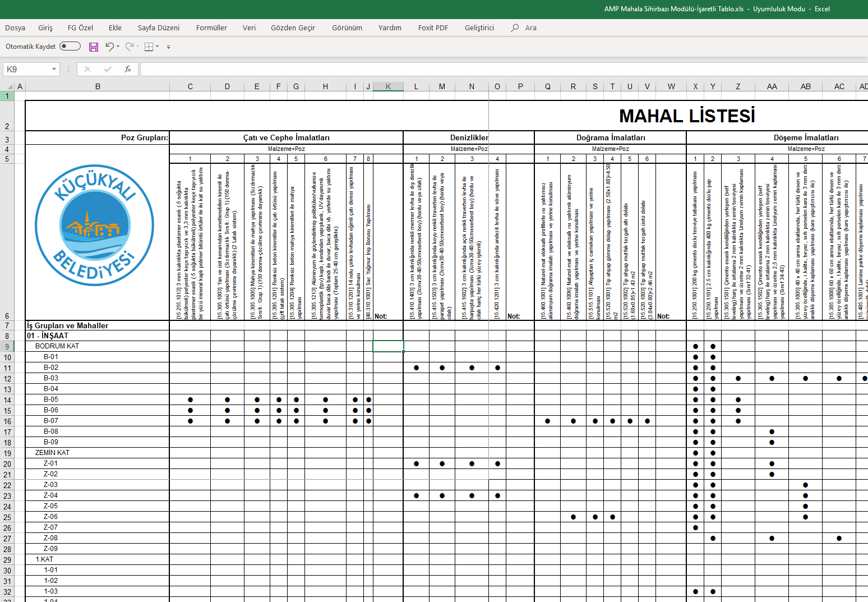This screenshot has height=602, width=868.
Task: Click the Cancel X icon in formula bar
Action: click(87, 69)
